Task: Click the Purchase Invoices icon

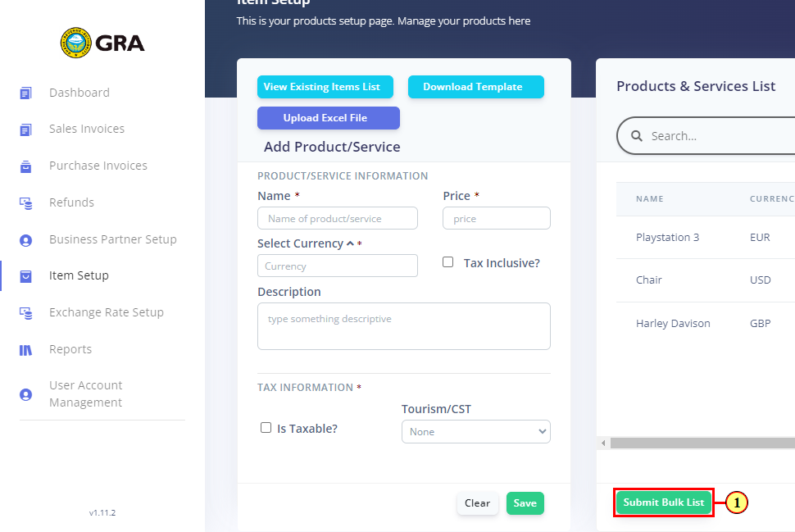Action: 25,166
